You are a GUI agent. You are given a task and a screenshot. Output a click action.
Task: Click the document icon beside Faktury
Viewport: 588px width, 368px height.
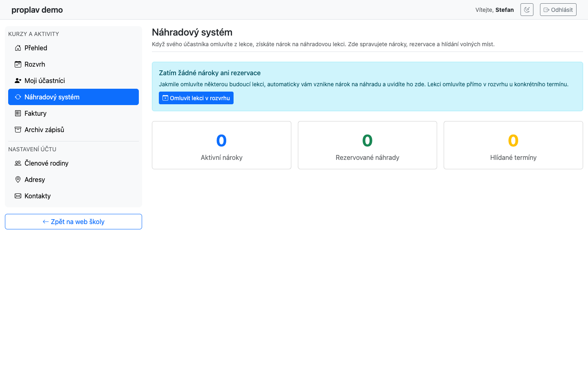[18, 113]
